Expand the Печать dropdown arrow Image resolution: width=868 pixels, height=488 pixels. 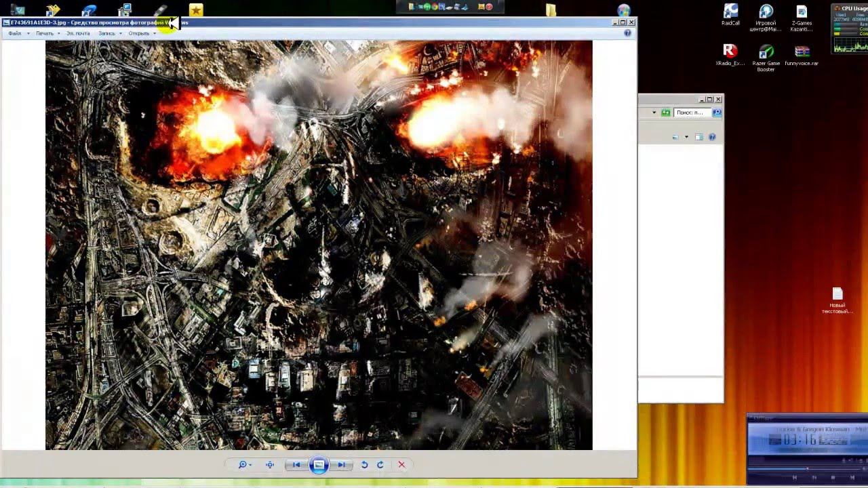(59, 33)
